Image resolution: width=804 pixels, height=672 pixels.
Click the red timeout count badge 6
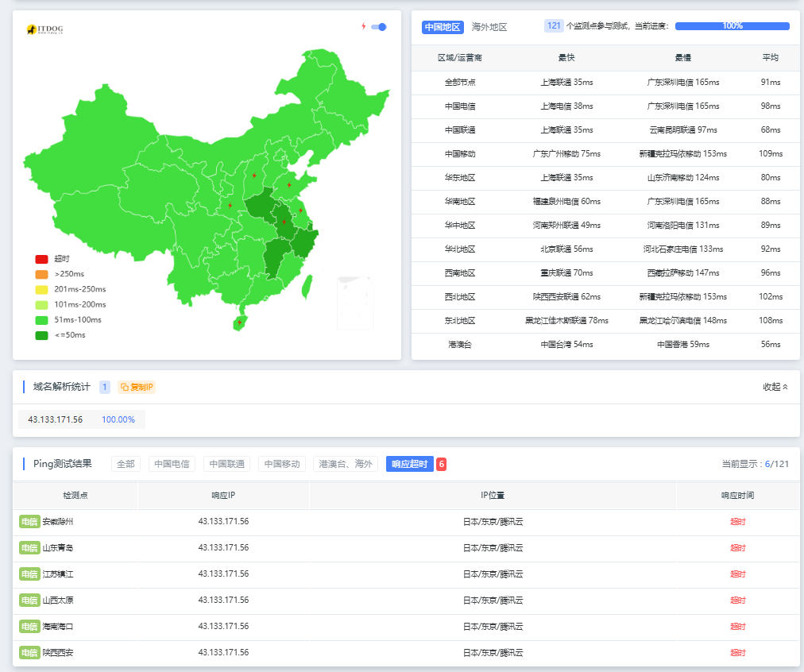click(x=441, y=464)
